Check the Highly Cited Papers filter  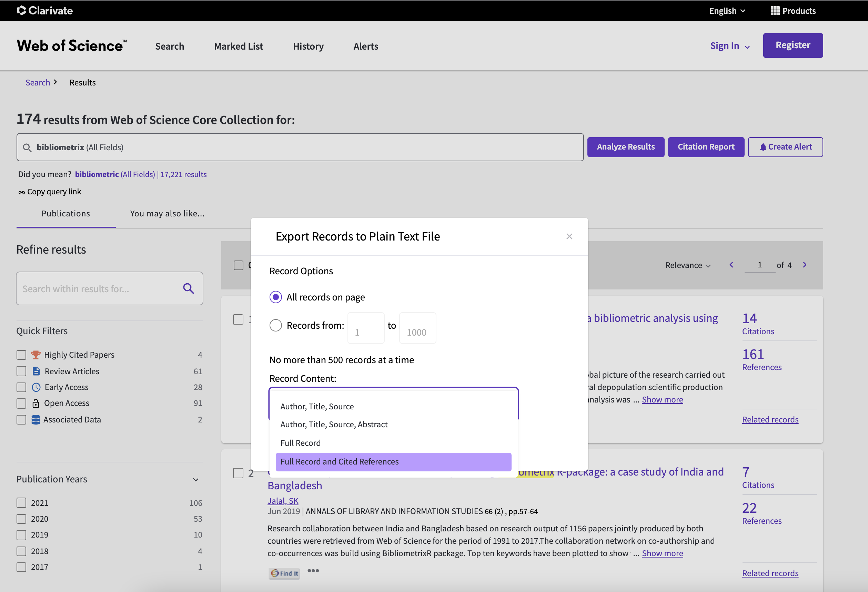(21, 355)
